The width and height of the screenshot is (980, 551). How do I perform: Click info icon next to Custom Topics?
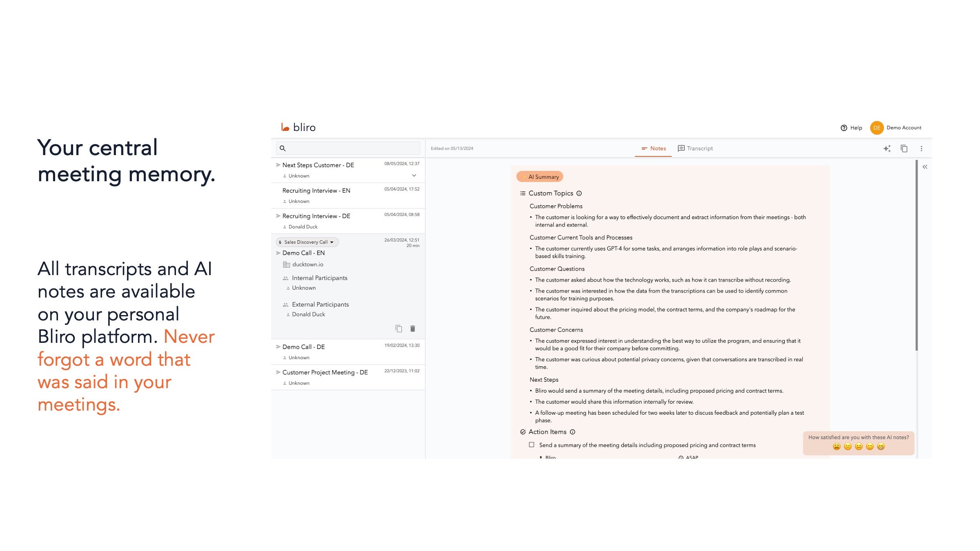coord(579,193)
